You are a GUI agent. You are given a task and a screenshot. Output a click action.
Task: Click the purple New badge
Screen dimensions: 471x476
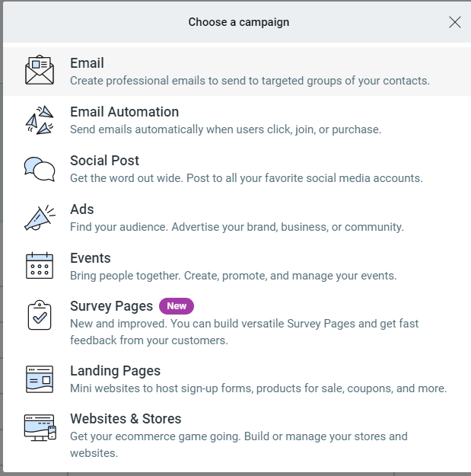click(177, 306)
